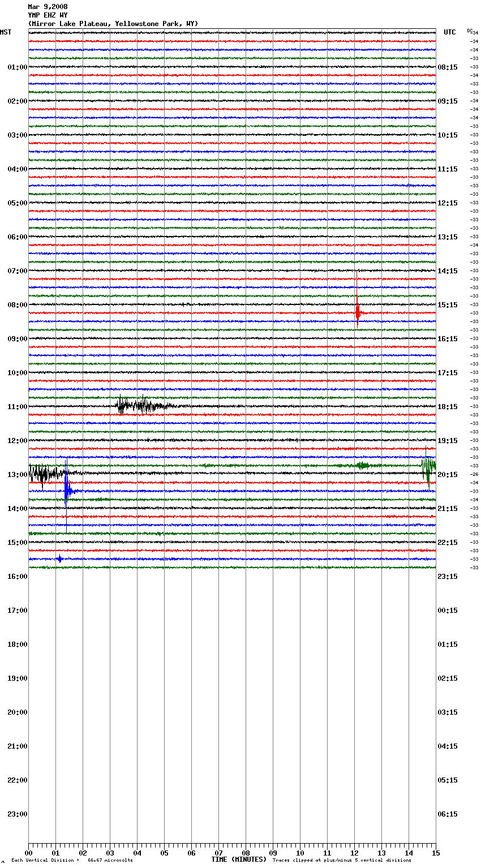Click minute 09 on the bottom axis
The image size is (481, 868).
click(273, 853)
